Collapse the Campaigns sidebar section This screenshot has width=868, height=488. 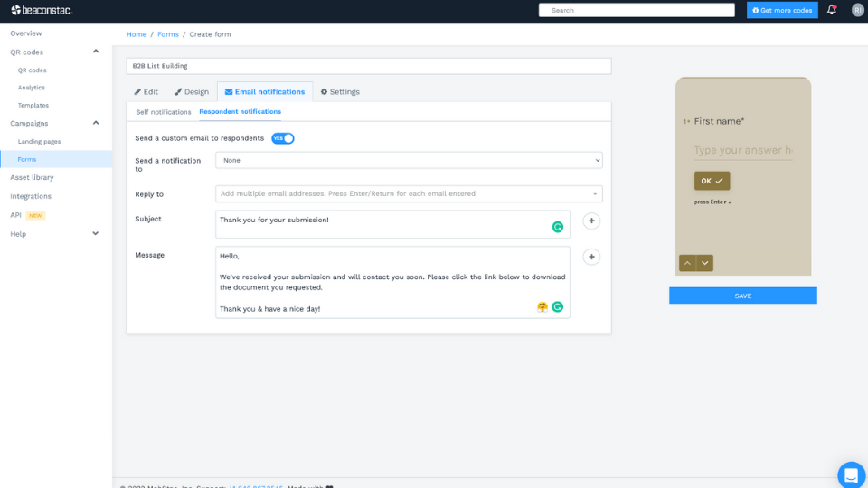(x=95, y=123)
